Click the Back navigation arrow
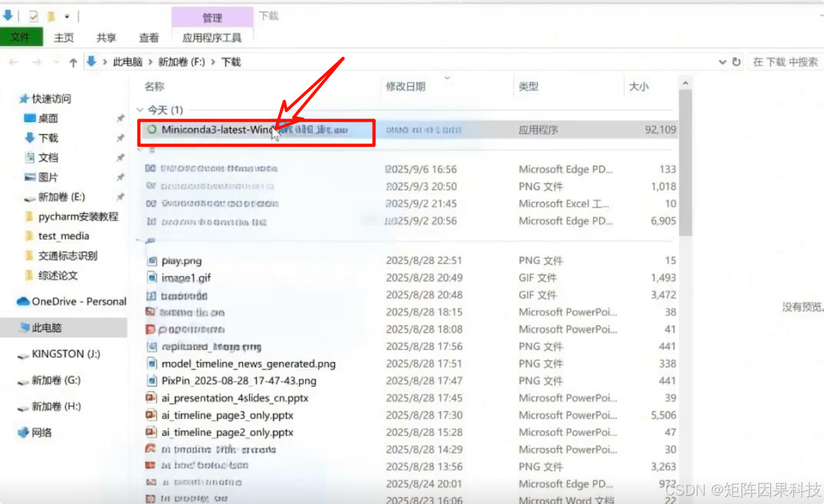 click(14, 62)
